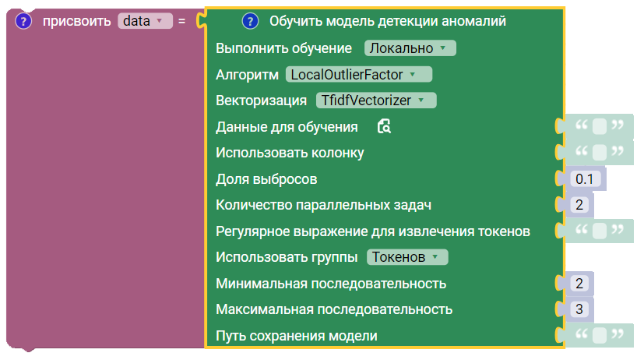
Task: Change the LocalOutlierFactor algorithm dropdown
Action: pyautogui.click(x=358, y=74)
